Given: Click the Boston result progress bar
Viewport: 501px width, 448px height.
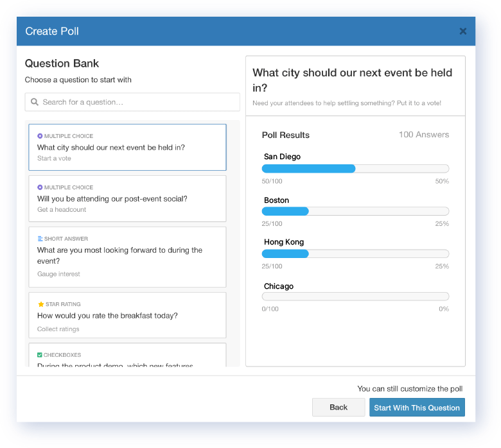Looking at the screenshot, I should 355,211.
